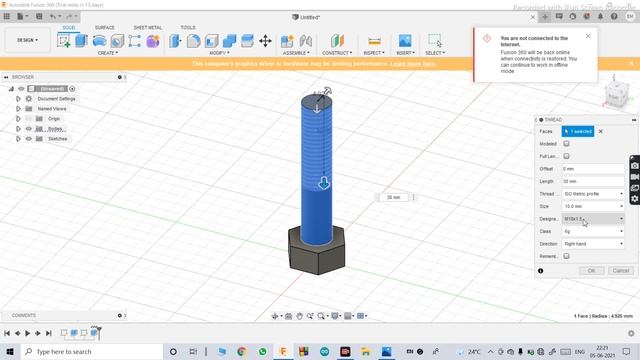Click the Save icon in top bar
Image resolution: width=640 pixels, height=360 pixels.
click(x=39, y=16)
